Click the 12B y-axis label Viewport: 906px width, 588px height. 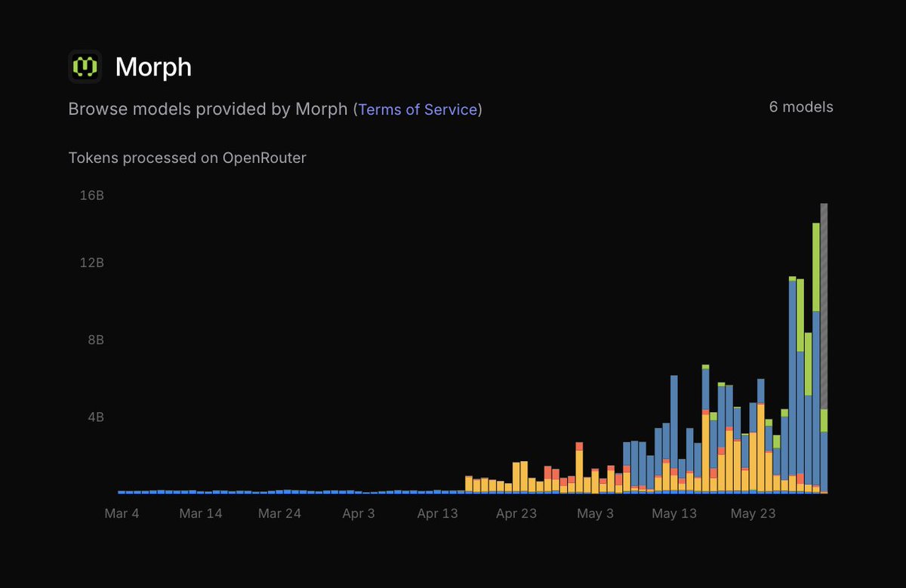[x=91, y=263]
